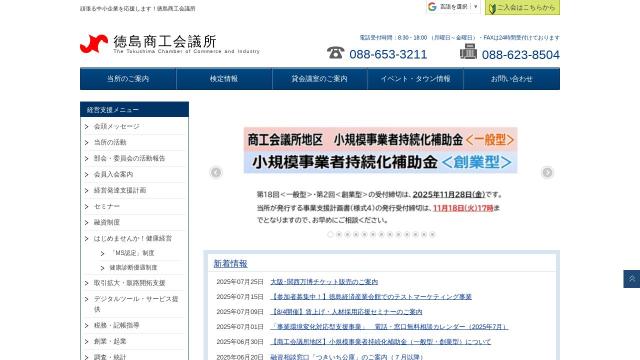Click the back-to-top button at the right edge
This screenshot has height=360, width=640.
[x=631, y=279]
